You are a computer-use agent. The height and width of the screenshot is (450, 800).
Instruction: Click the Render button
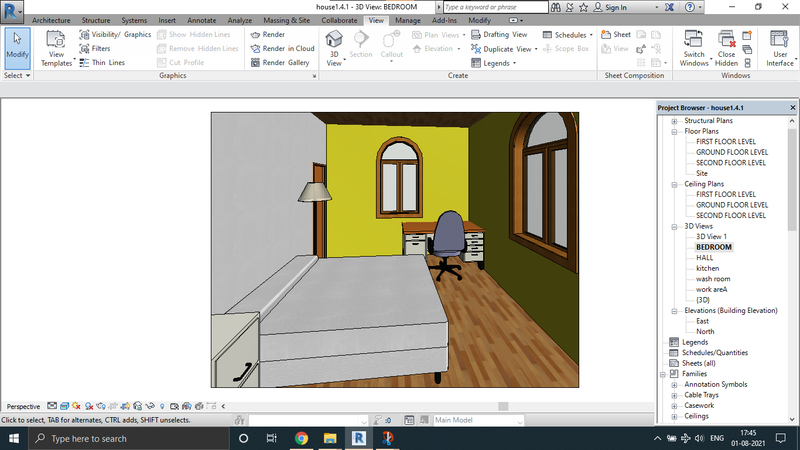pos(268,35)
